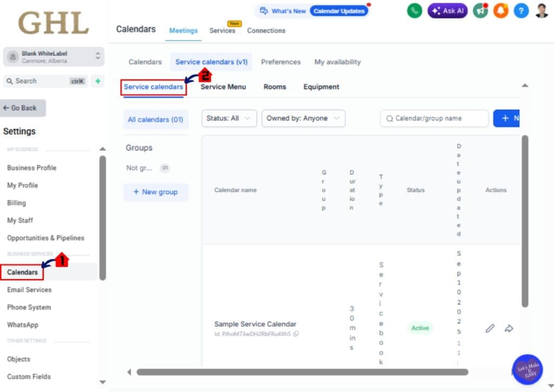This screenshot has width=554, height=392.
Task: Open the Owned by dropdown
Action: [303, 118]
